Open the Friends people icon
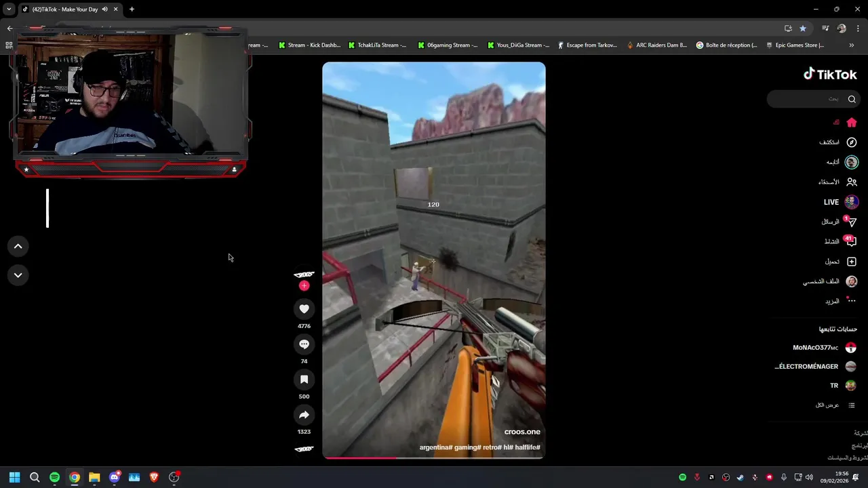 click(x=852, y=182)
